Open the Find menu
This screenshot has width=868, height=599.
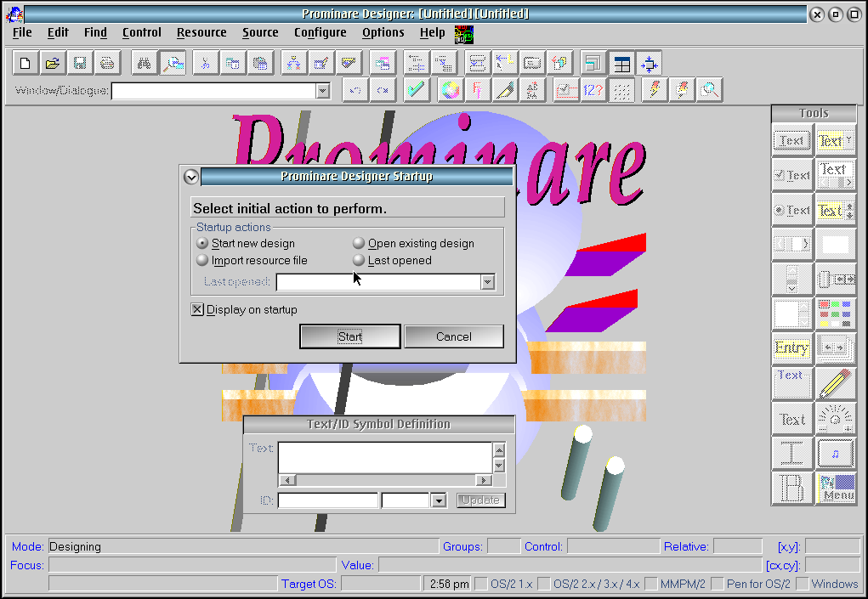pos(96,32)
